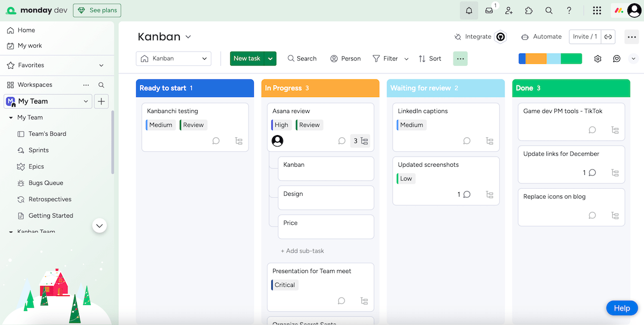The width and height of the screenshot is (644, 325).
Task: Open monday dev notifications bell
Action: (x=469, y=10)
